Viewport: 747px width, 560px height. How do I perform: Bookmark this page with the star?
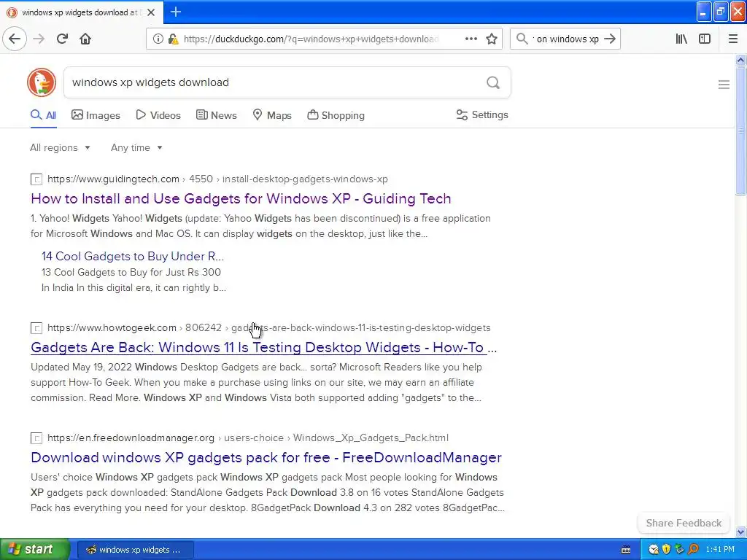(492, 39)
